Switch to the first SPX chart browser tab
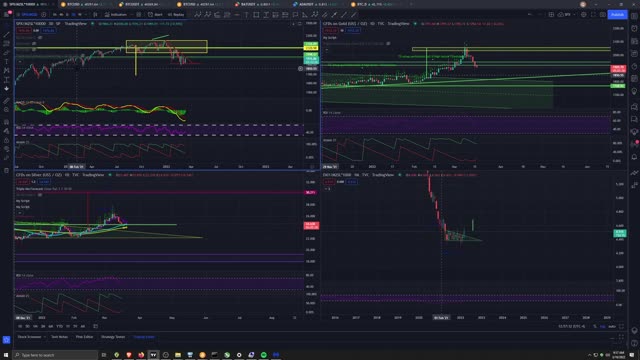640x360 pixels. point(28,4)
